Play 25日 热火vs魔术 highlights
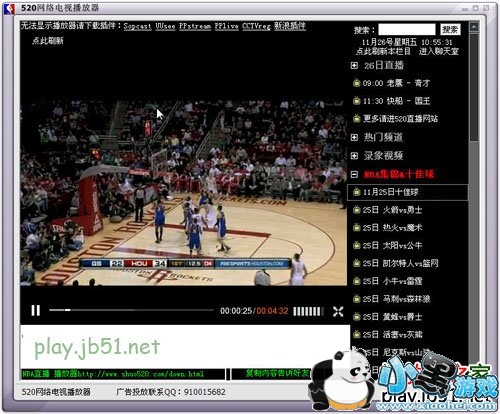Image resolution: width=500 pixels, height=414 pixels. [392, 228]
